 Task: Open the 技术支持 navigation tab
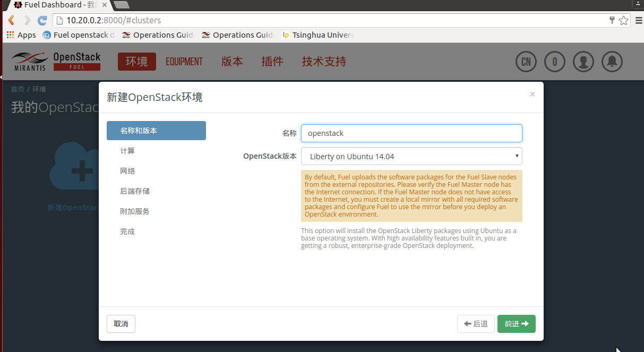[x=324, y=62]
